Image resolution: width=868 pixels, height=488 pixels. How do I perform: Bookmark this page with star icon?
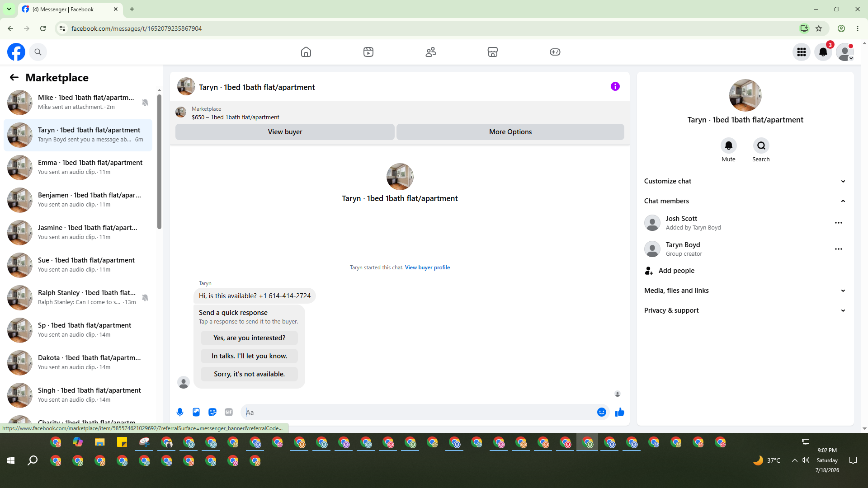(819, 28)
